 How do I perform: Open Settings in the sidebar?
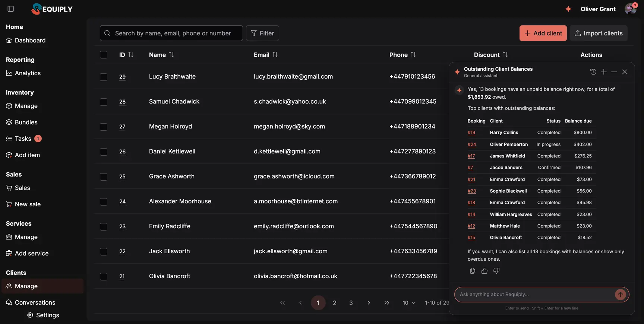(x=43, y=315)
